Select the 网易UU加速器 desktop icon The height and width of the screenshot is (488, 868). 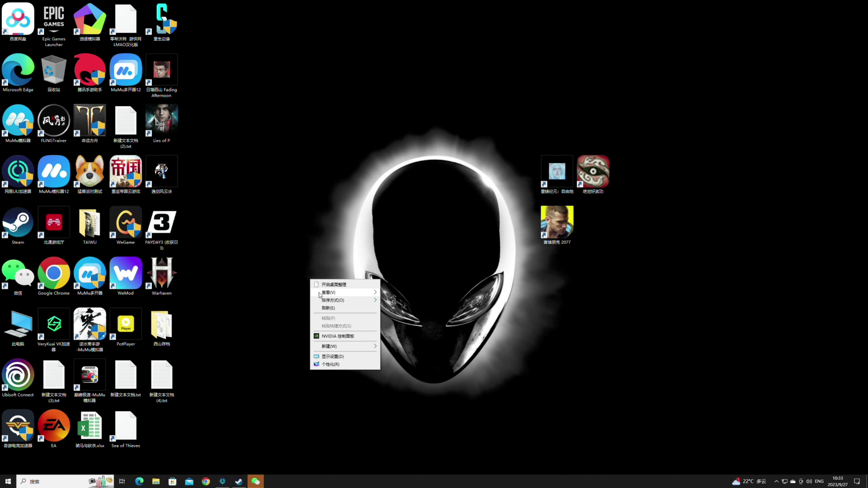[x=18, y=175]
